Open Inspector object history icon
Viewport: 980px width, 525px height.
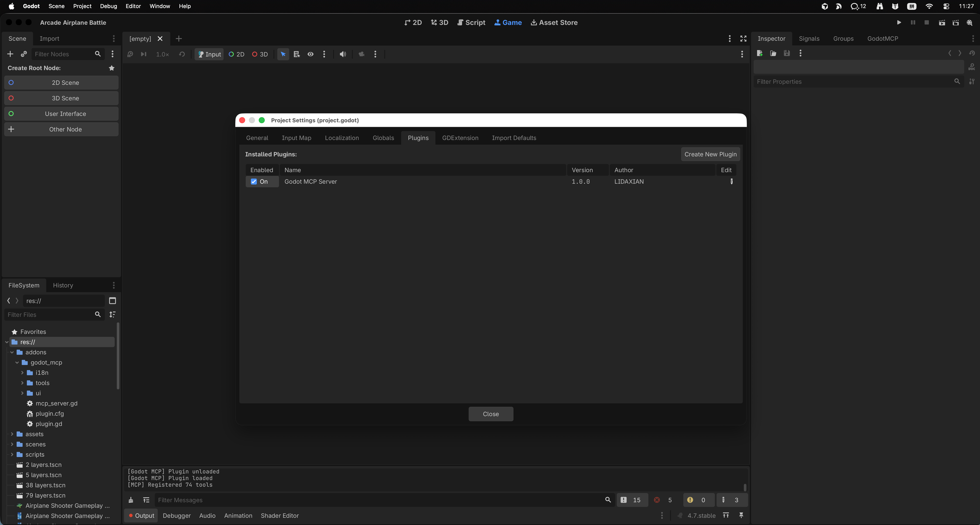(x=972, y=53)
